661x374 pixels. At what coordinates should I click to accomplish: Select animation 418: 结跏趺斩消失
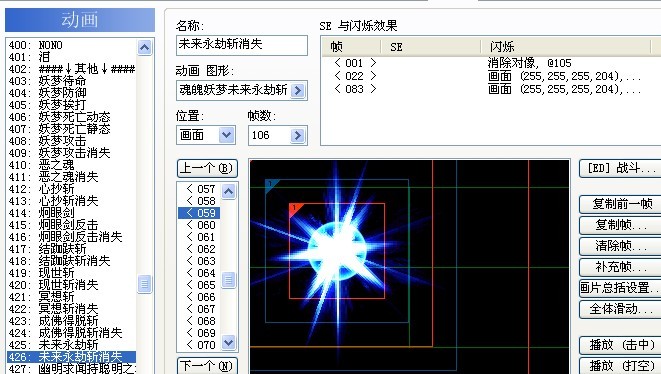coord(72,261)
